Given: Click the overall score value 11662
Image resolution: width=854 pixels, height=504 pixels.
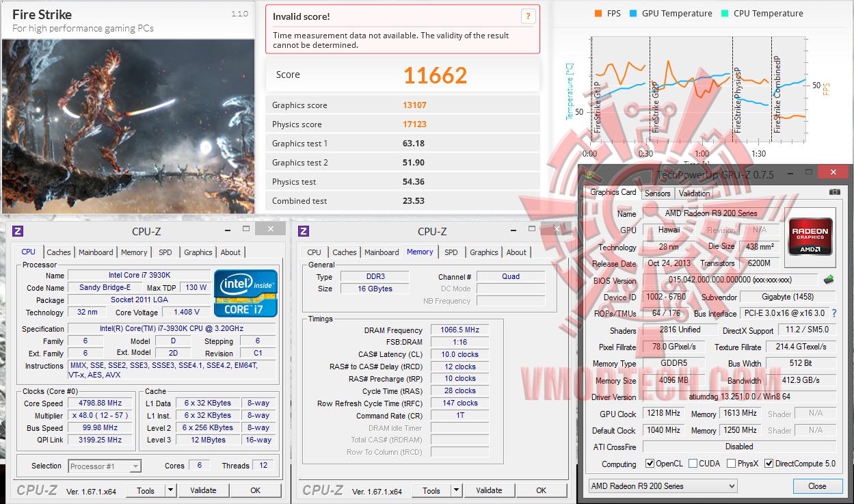Looking at the screenshot, I should [x=436, y=75].
